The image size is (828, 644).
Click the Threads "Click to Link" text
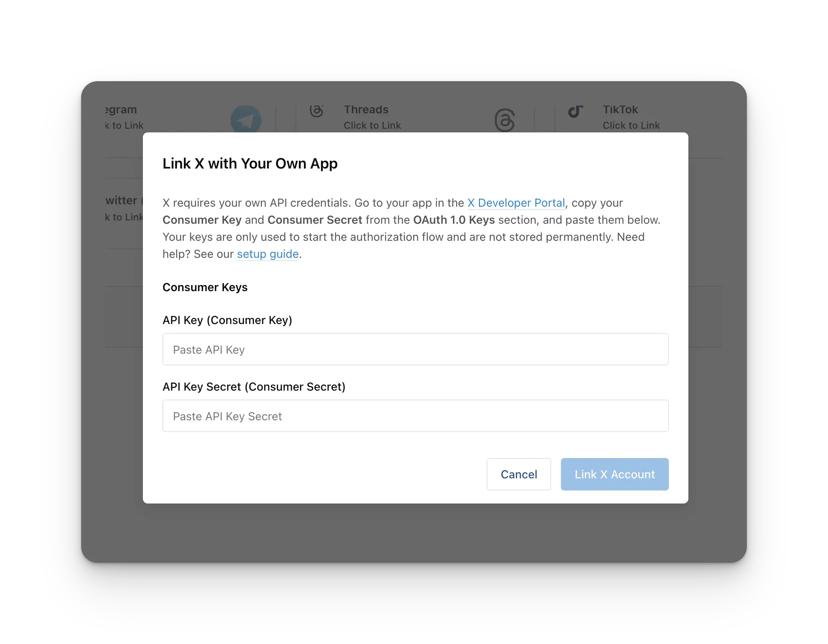(x=372, y=125)
